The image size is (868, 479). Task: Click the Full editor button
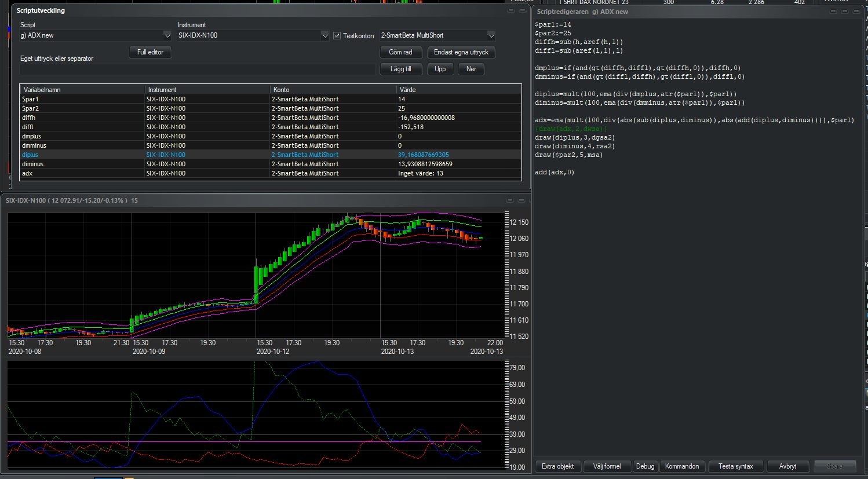pyautogui.click(x=150, y=52)
